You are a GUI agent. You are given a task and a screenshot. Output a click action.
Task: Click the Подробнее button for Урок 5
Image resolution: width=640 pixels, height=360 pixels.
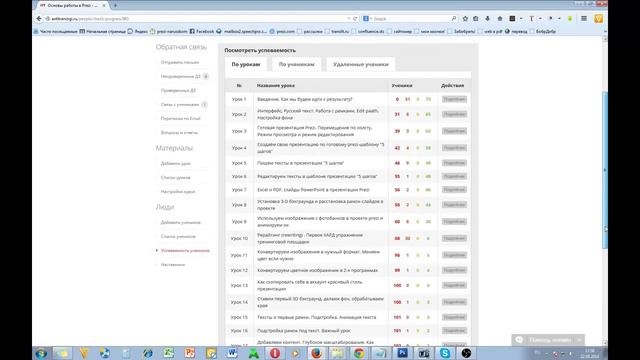coord(454,163)
